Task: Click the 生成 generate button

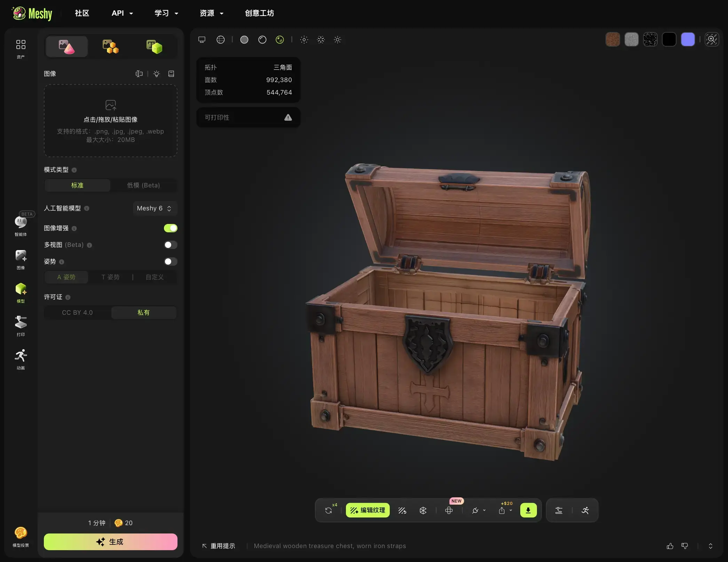Action: tap(111, 542)
